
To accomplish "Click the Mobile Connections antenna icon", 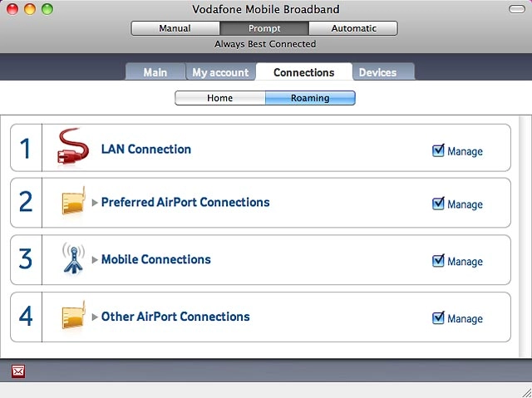I will click(73, 258).
